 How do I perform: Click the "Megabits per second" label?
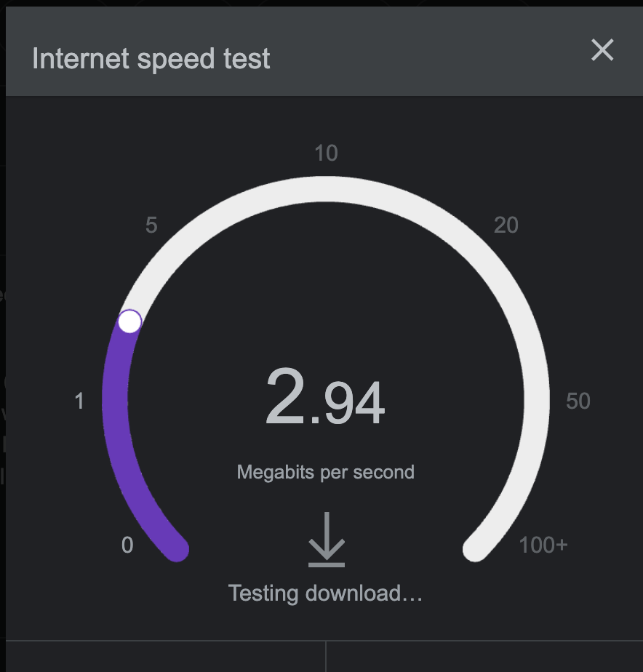(x=325, y=472)
